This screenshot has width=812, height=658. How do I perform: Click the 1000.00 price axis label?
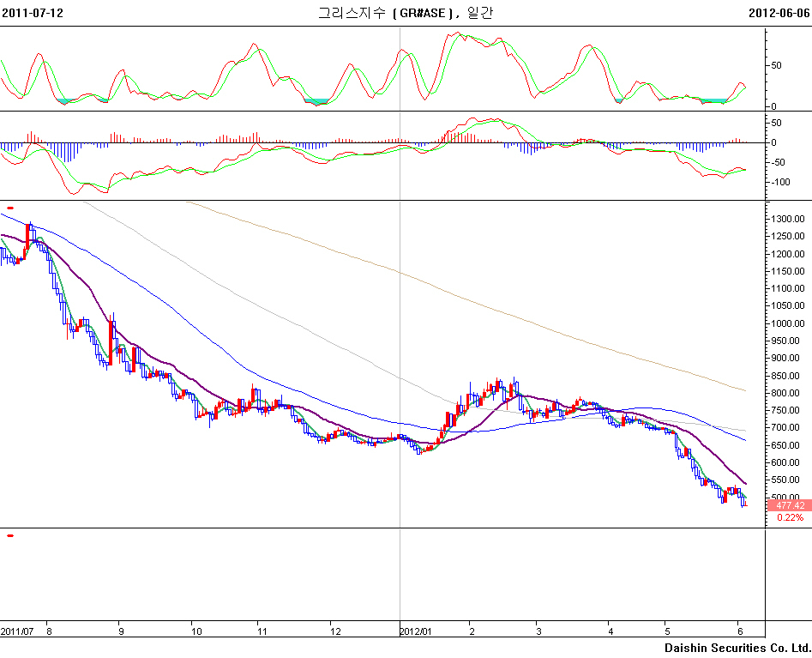(x=788, y=323)
